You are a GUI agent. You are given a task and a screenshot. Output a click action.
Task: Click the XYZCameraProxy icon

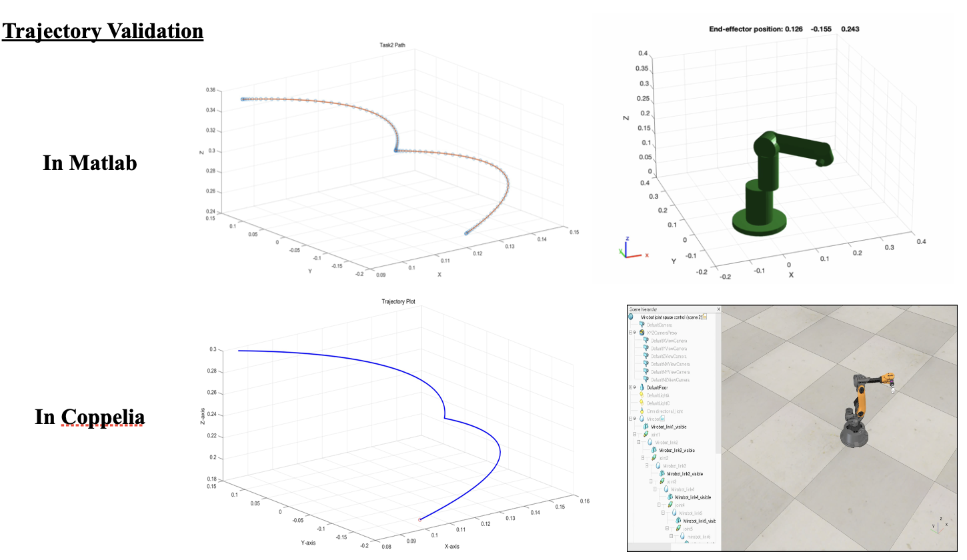pos(641,332)
